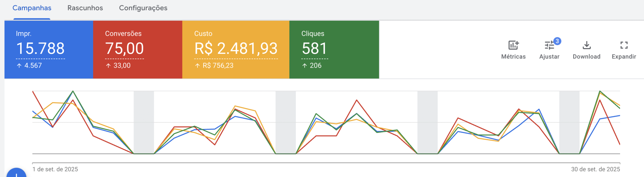This screenshot has width=644, height=177.
Task: Click the Download arrow icon
Action: click(586, 46)
